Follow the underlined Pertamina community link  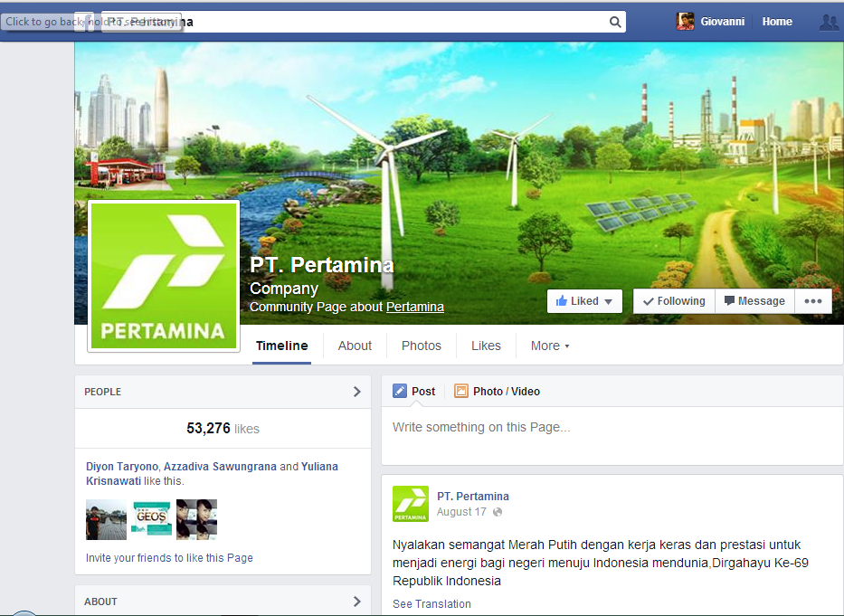(x=415, y=307)
